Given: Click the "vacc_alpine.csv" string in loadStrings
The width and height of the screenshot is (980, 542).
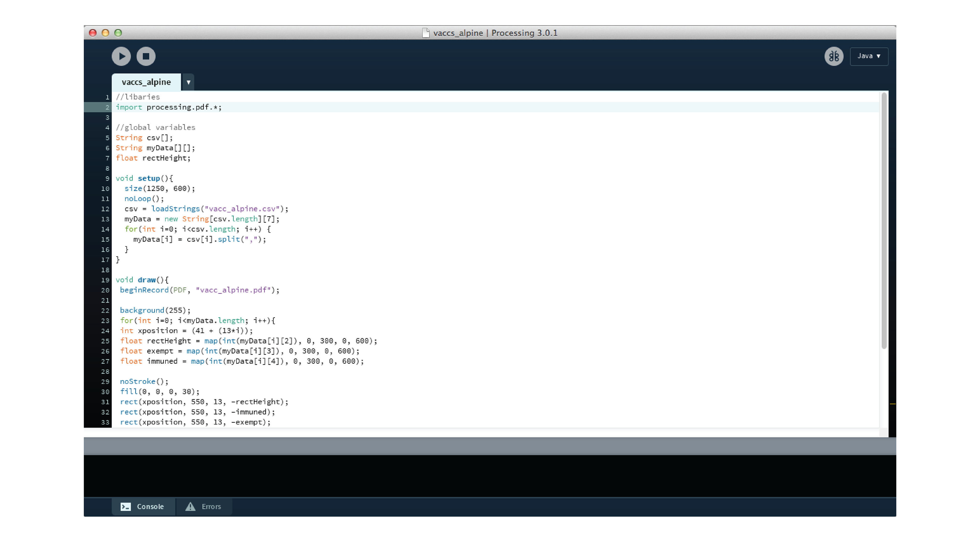Looking at the screenshot, I should tap(242, 209).
